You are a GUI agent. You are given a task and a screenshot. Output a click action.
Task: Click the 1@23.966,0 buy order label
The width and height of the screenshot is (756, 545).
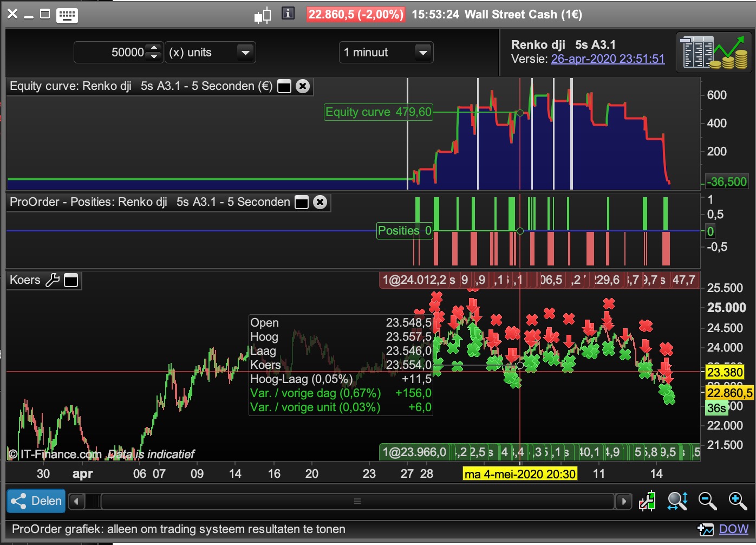415,452
